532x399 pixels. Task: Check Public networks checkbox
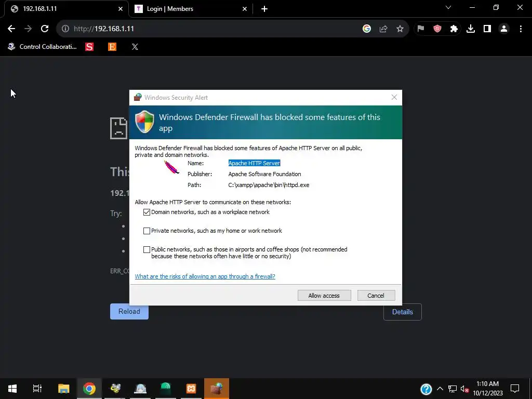147,250
